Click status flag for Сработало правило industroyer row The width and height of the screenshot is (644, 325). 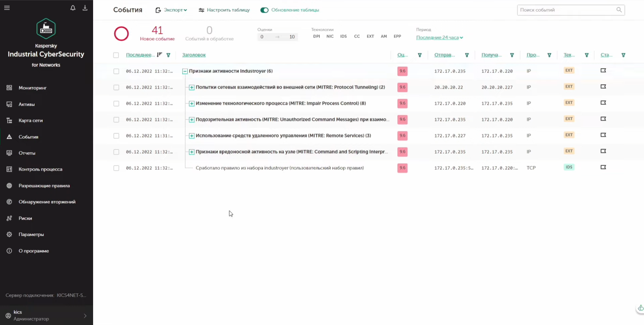click(603, 167)
